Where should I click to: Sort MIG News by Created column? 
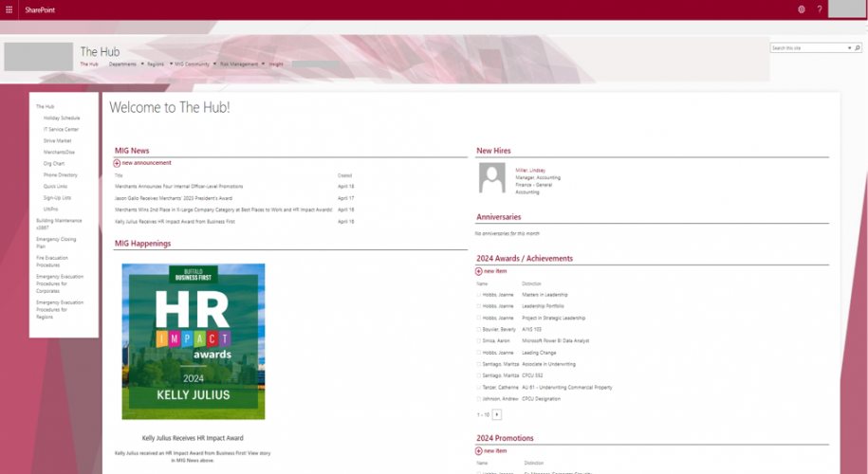345,175
